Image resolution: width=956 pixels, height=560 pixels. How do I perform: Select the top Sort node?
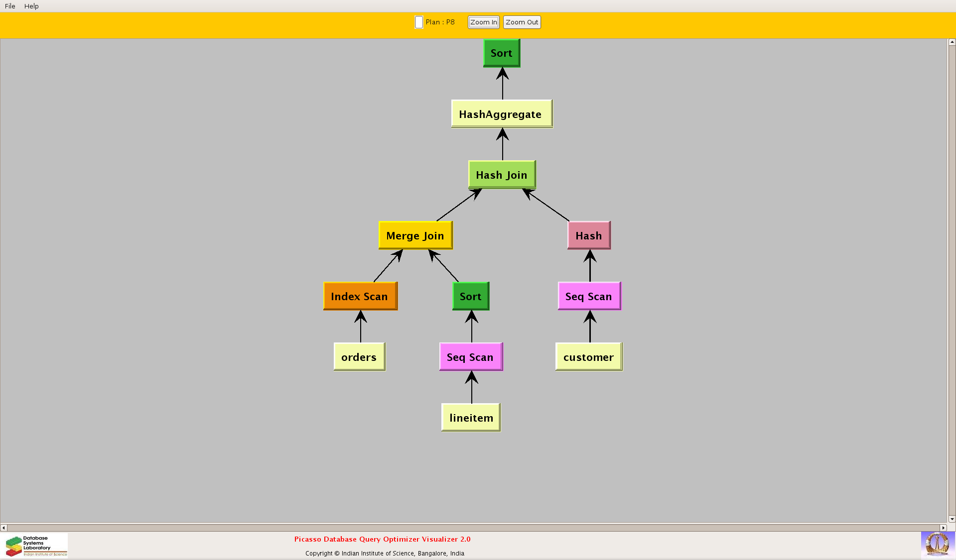point(501,53)
